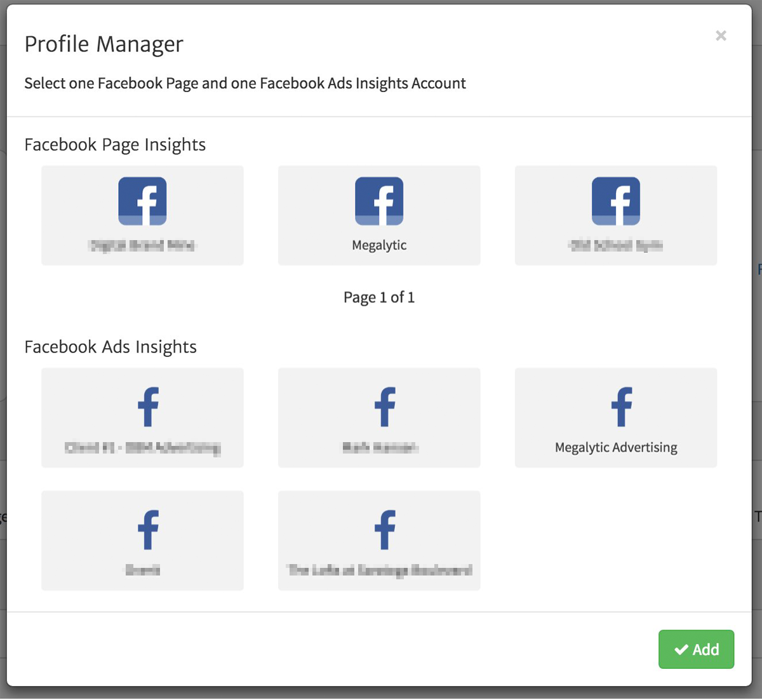
Task: Click the Facebook Ads Insights section heading
Action: [110, 347]
